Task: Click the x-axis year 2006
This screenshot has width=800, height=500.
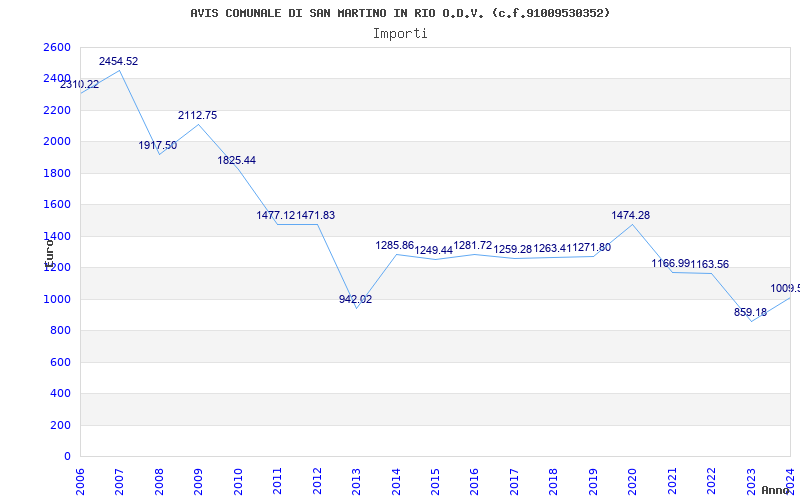Action: pos(80,481)
